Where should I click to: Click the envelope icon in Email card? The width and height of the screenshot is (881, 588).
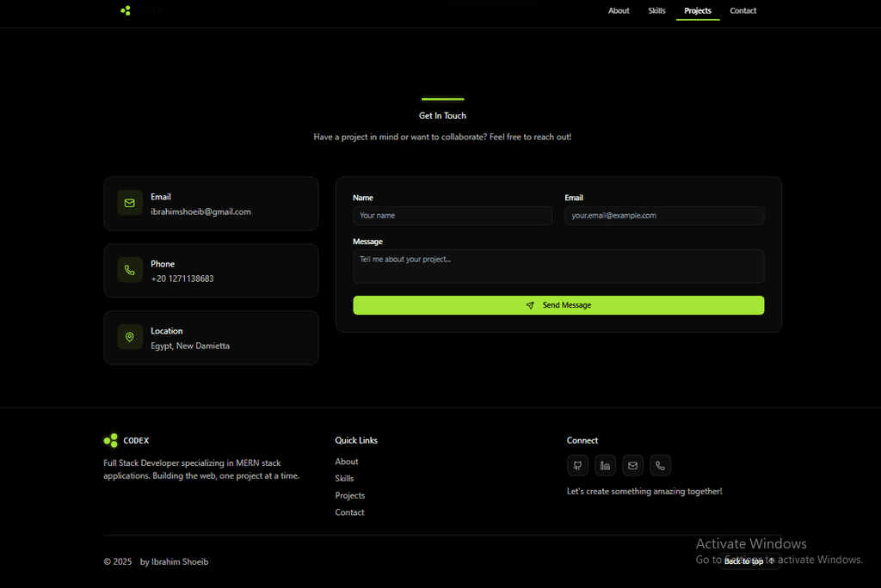point(130,203)
